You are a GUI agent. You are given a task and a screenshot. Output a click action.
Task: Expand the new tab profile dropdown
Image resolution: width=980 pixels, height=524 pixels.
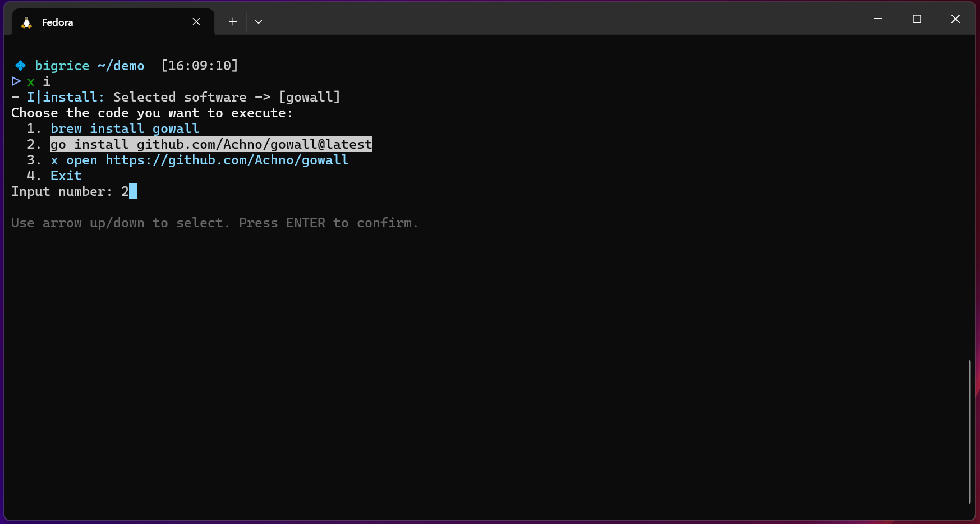[x=259, y=22]
